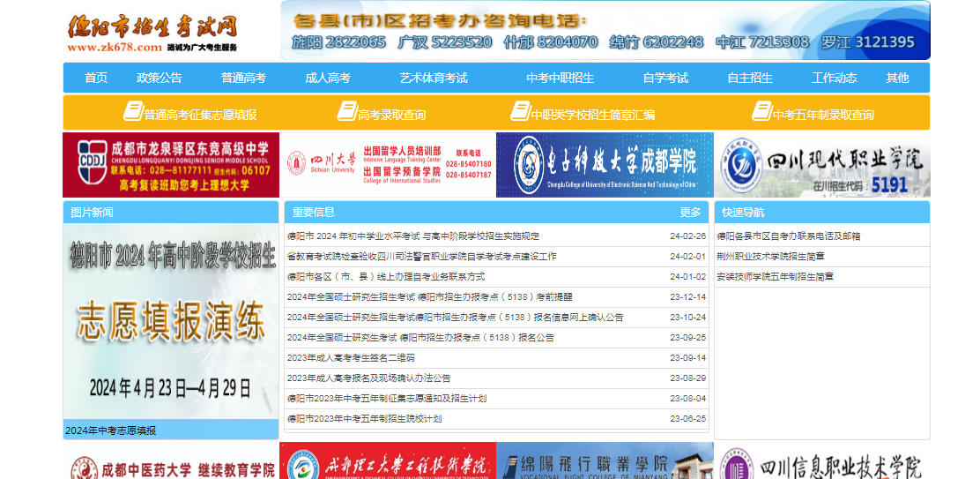Click 更多 in the 重要信息 panel

tap(691, 213)
